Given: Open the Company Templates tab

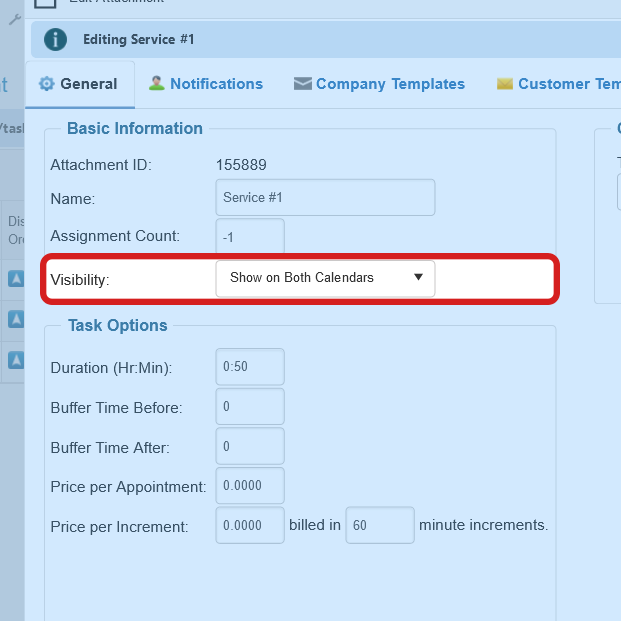Looking at the screenshot, I should point(390,84).
